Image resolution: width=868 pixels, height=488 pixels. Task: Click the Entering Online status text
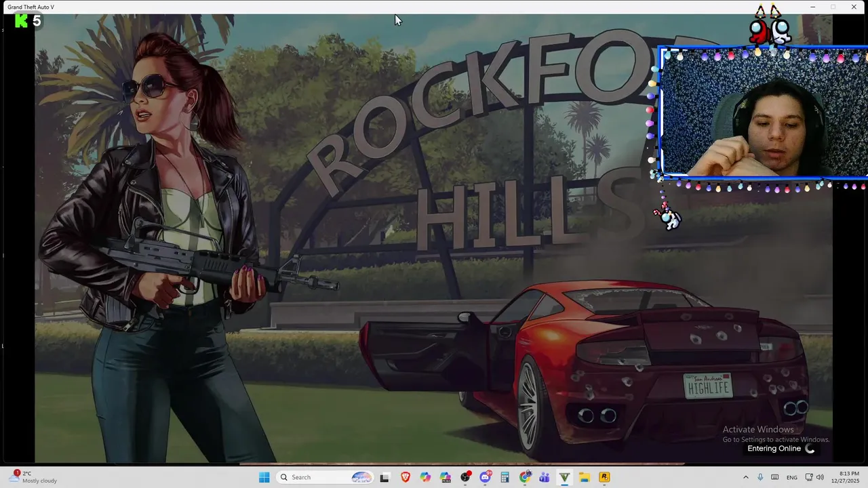tap(774, 449)
